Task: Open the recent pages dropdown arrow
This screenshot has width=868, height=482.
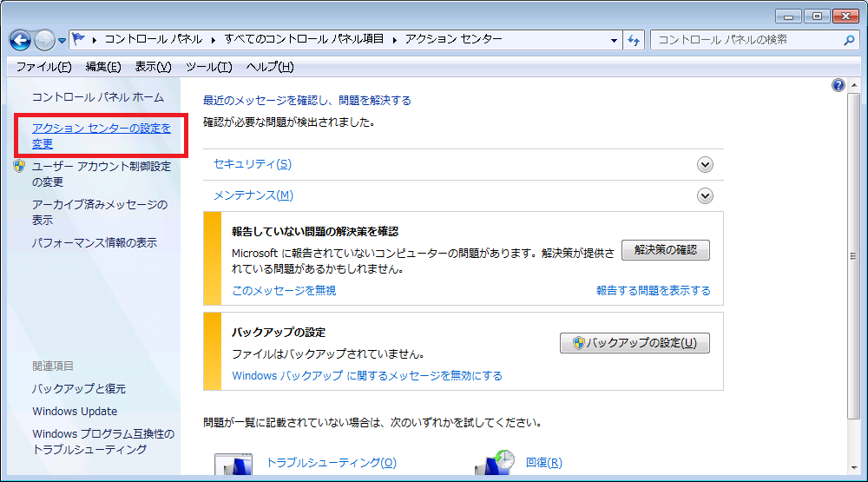Action: click(62, 41)
